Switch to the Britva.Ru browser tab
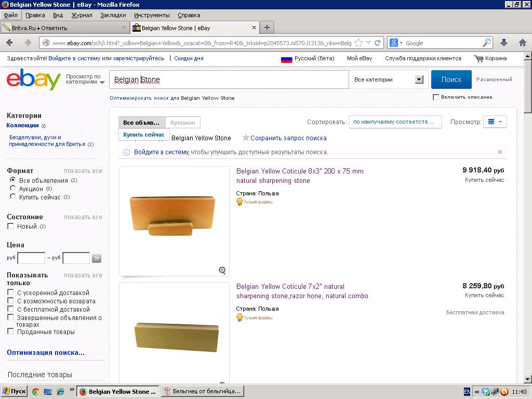 (61, 28)
